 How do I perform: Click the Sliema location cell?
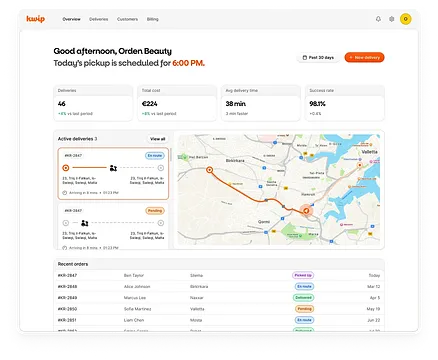pos(196,275)
